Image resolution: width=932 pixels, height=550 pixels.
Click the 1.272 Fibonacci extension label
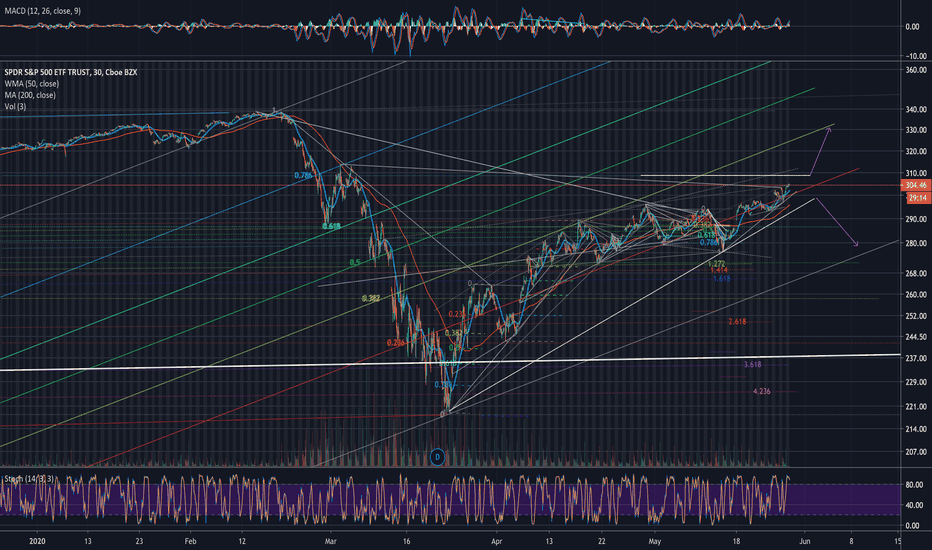point(716,263)
